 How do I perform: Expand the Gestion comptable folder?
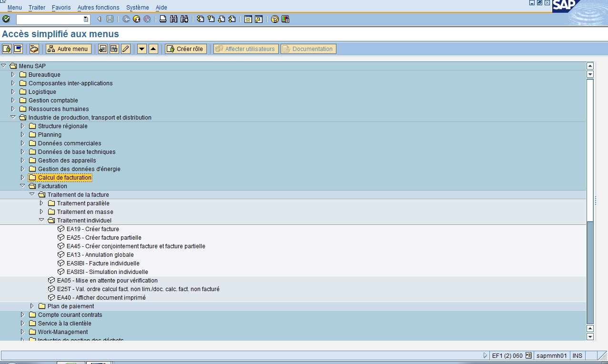(13, 100)
